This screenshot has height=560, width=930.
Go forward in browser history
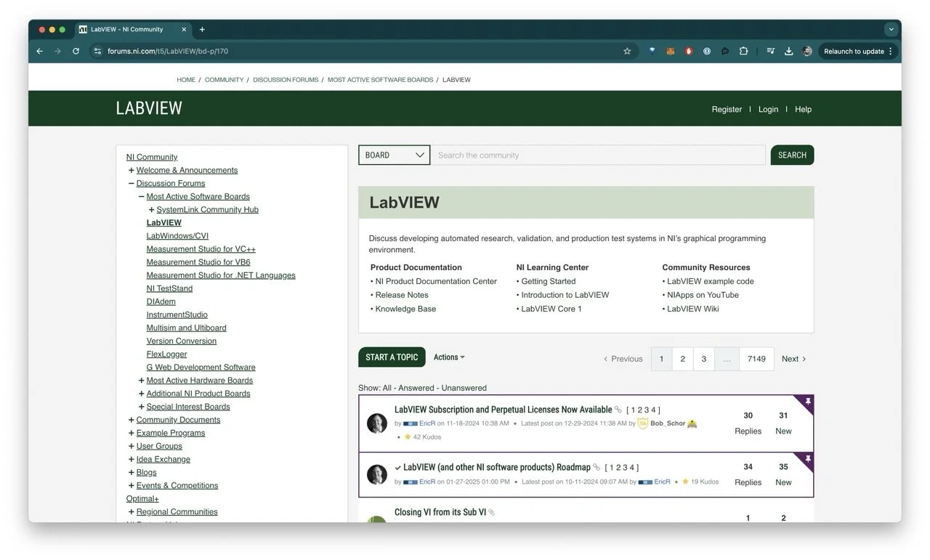(x=57, y=52)
